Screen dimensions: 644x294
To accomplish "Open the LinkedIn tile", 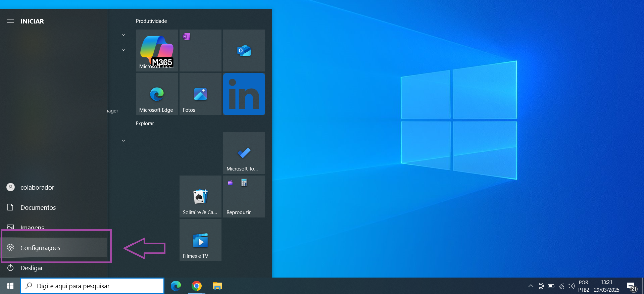I will pyautogui.click(x=244, y=94).
